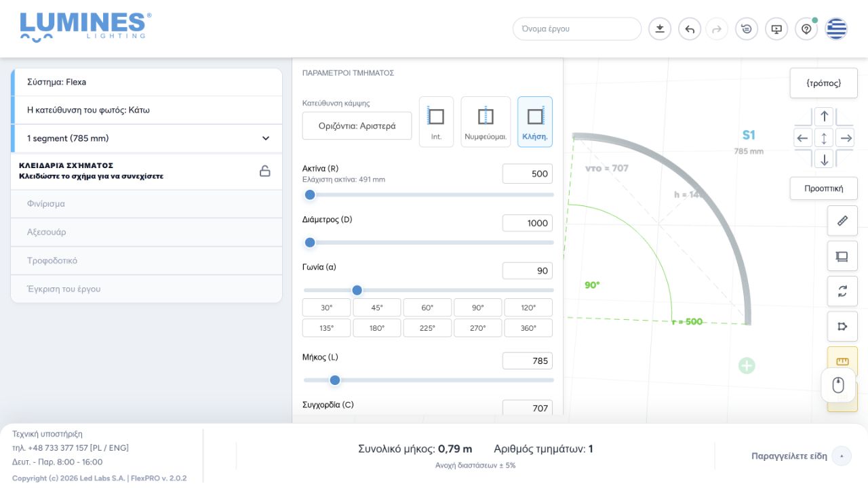Open the 'Οριζόντια: Αριστερά' bend direction dropdown
Screen dimensions: 868x488
[x=357, y=126]
